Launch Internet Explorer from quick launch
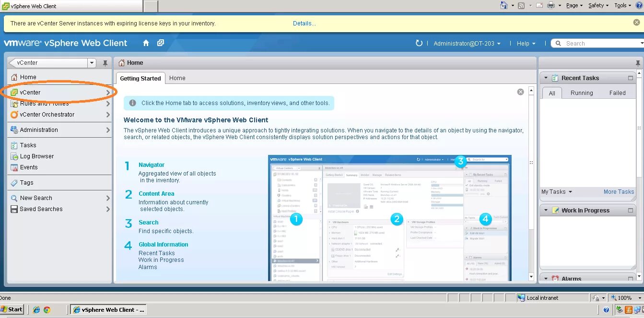Image resolution: width=644 pixels, height=318 pixels. tap(36, 310)
